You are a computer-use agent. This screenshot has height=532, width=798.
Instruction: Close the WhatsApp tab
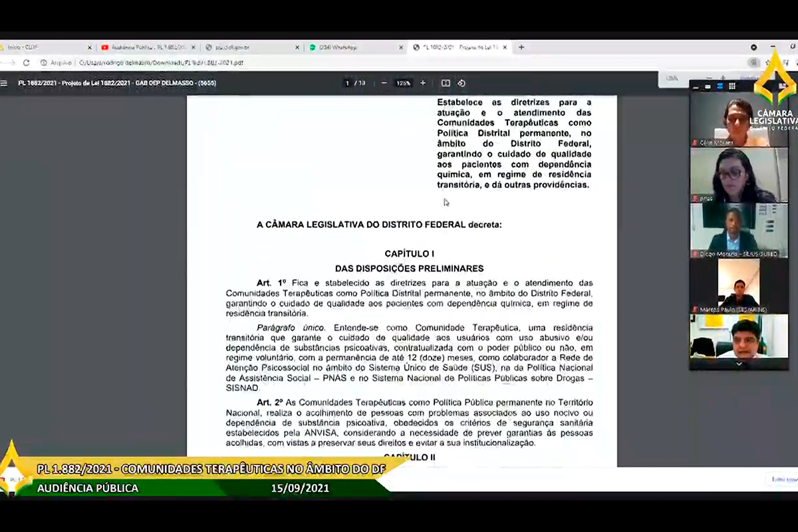[x=401, y=47]
